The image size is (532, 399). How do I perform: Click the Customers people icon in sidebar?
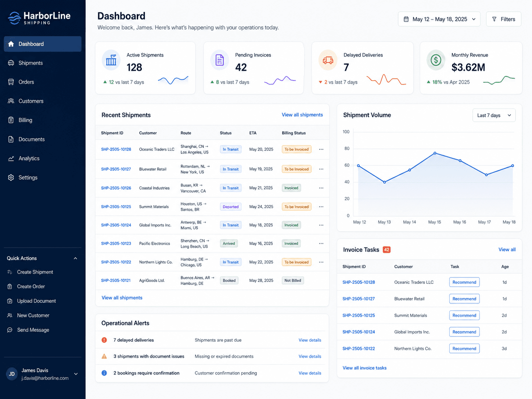point(11,101)
